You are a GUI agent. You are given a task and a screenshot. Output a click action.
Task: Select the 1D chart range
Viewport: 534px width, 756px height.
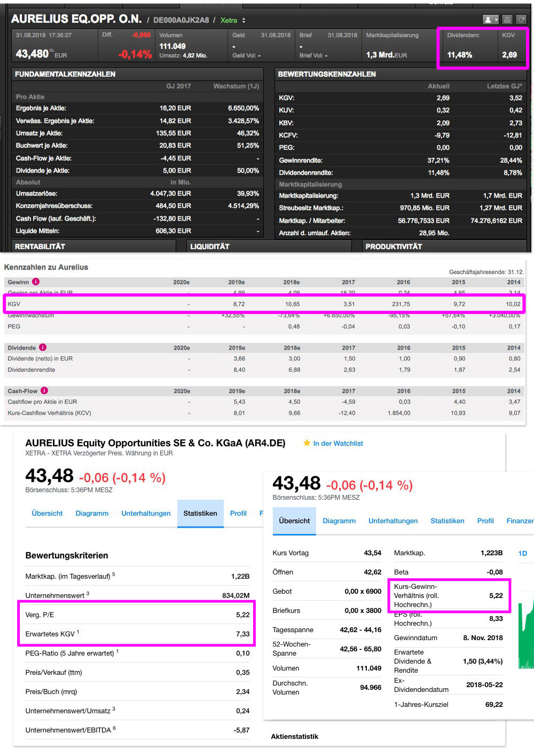coord(523,553)
